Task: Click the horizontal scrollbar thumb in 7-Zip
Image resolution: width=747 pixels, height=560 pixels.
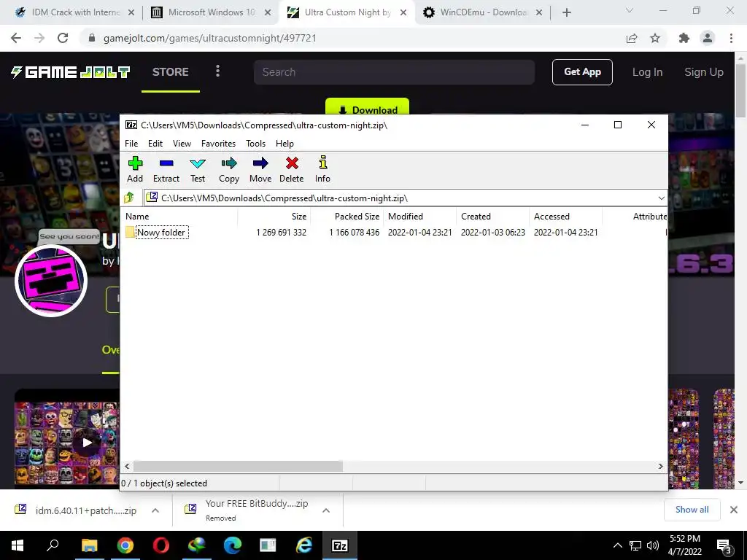Action: (x=238, y=466)
